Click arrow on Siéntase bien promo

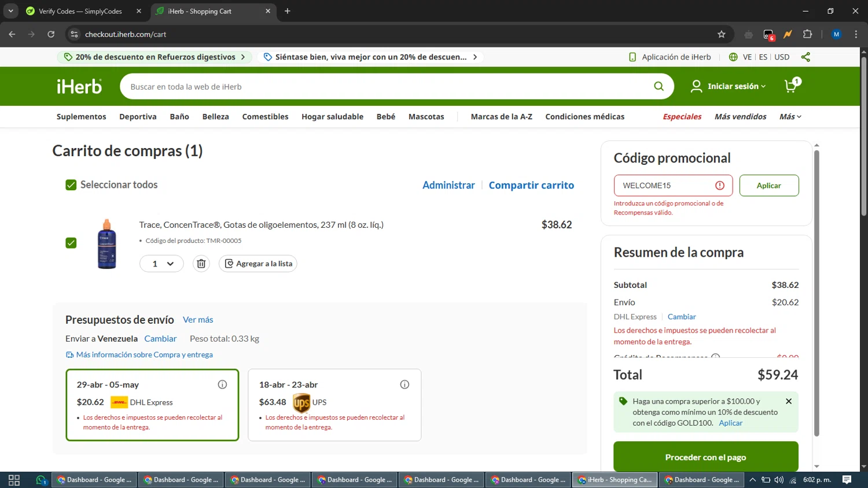pyautogui.click(x=475, y=57)
